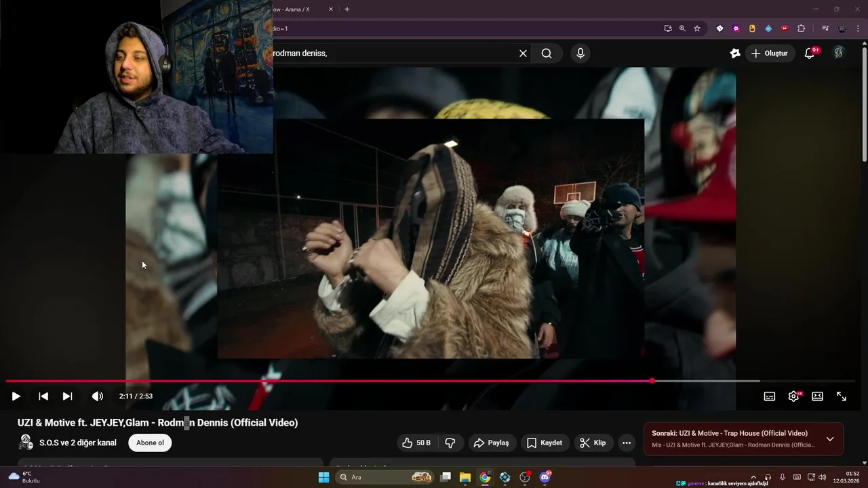Open the player settings gear

[x=793, y=396]
